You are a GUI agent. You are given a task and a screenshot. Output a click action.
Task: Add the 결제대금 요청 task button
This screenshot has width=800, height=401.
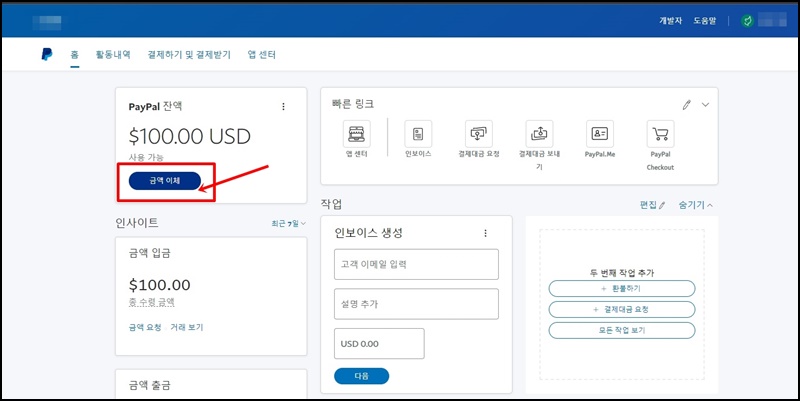click(x=622, y=309)
